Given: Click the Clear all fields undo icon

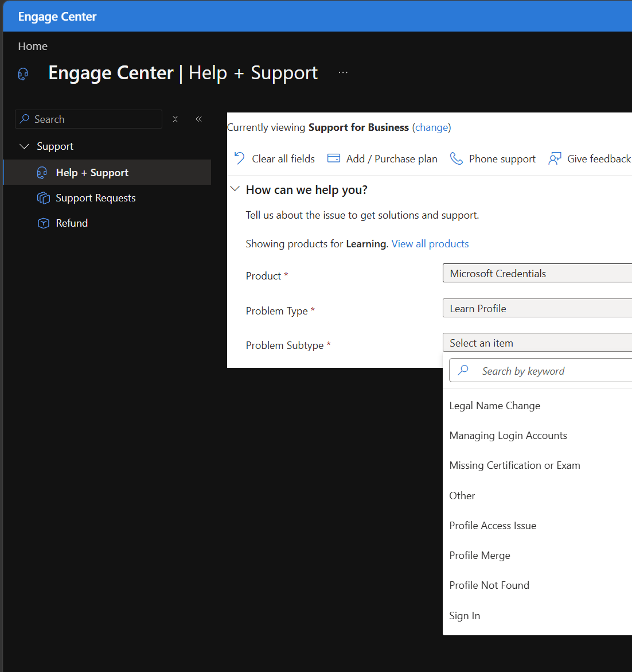Looking at the screenshot, I should coord(239,158).
